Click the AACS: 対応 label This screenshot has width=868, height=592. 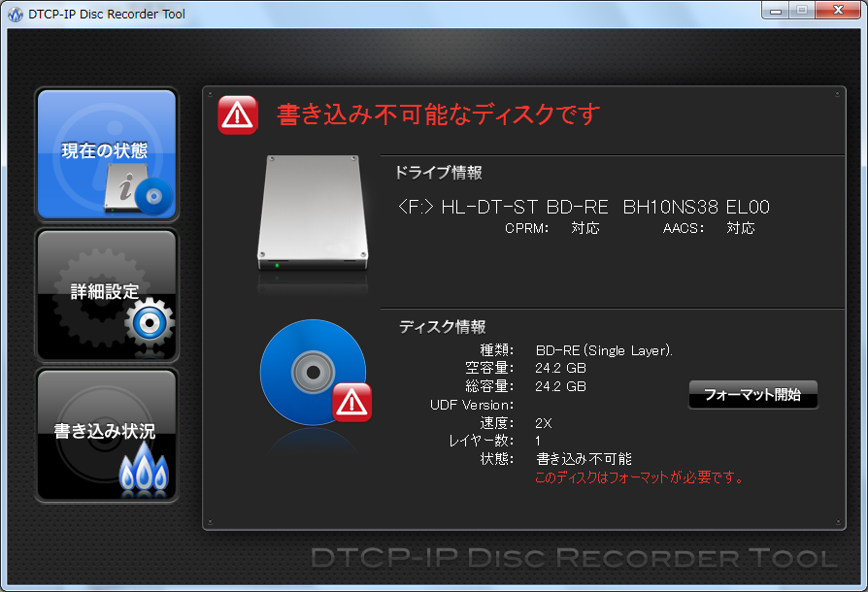tap(709, 228)
